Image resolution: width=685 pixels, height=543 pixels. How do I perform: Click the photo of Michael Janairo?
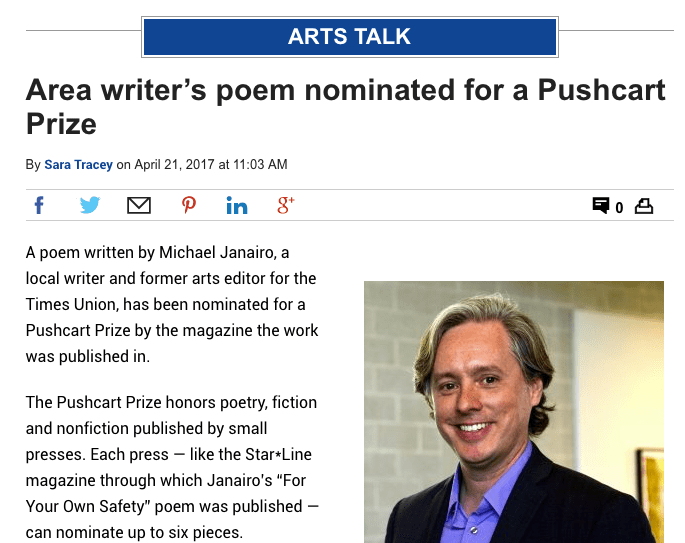513,412
